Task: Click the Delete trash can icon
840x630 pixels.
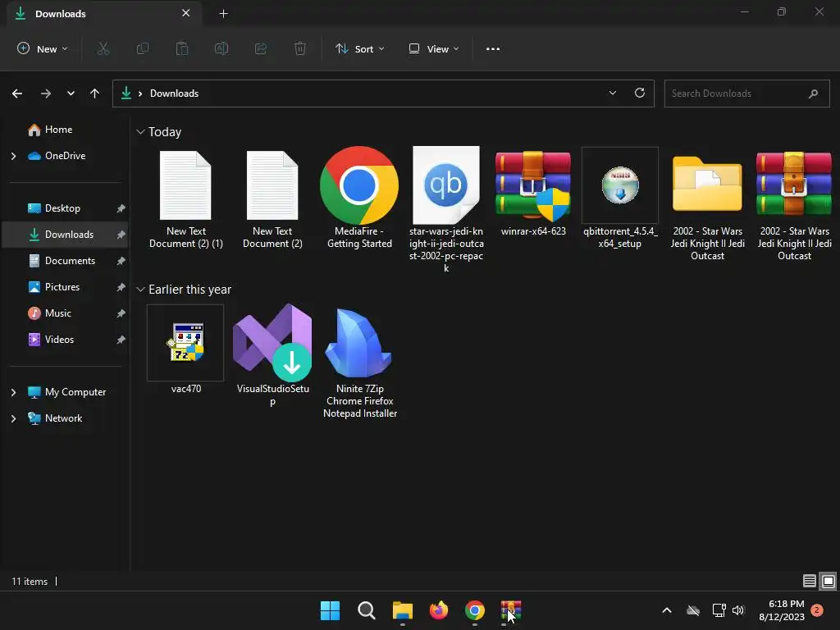Action: [x=300, y=48]
